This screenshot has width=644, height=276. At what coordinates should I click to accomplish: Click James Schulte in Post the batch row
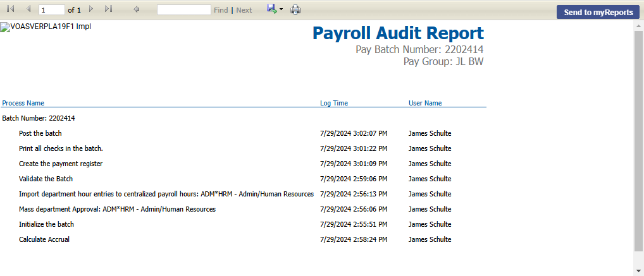(430, 133)
